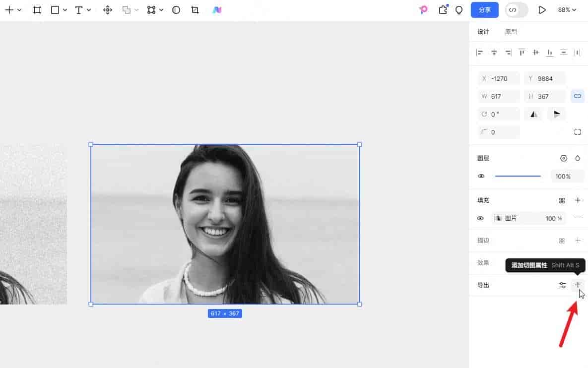
Task: Click the rotation field 0°
Action: 499,114
